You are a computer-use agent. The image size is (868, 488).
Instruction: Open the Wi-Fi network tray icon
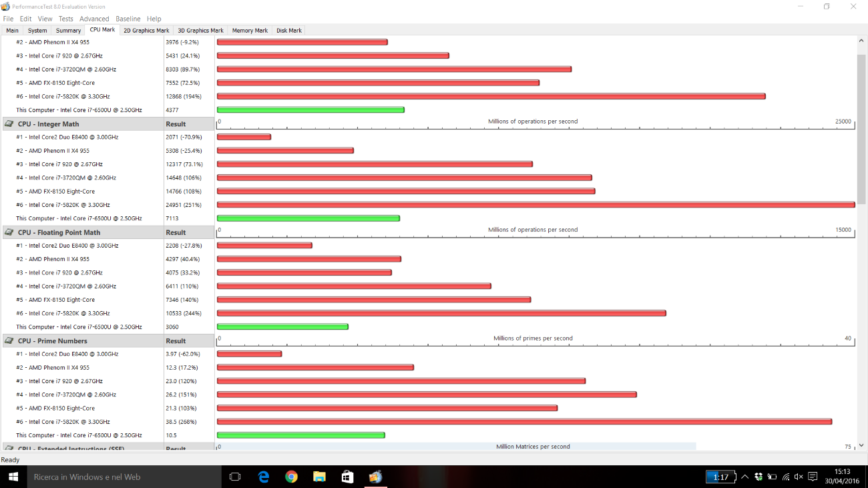[x=786, y=477]
